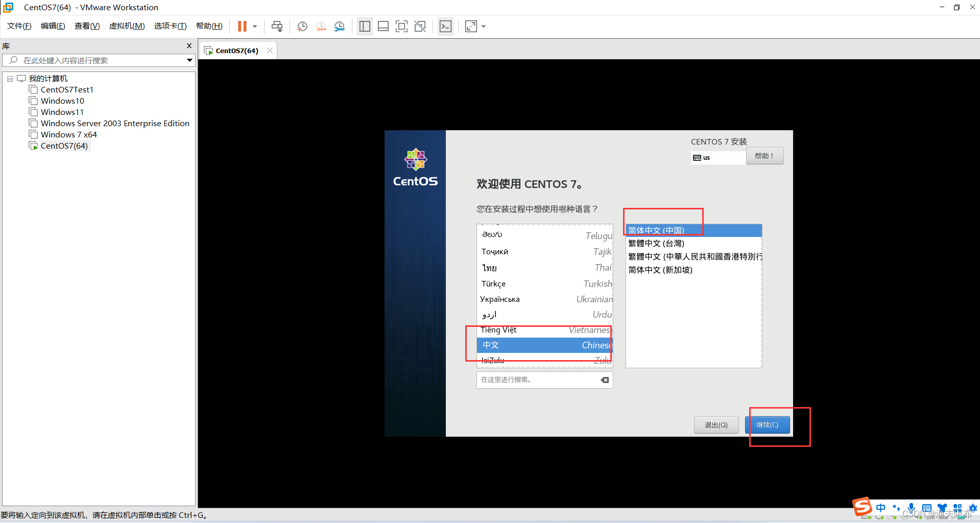Select Windows Server 2003 Enterprise Edition
This screenshot has height=523, width=980.
click(x=115, y=124)
